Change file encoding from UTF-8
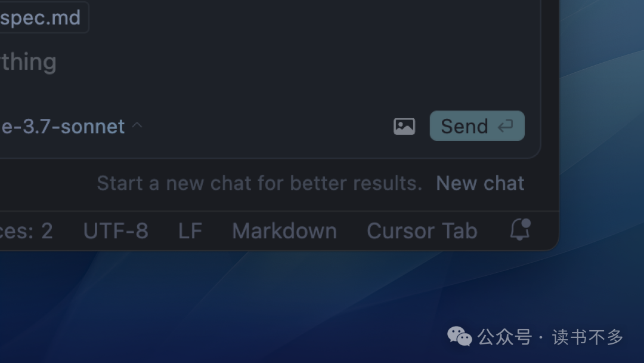The height and width of the screenshot is (363, 644). pos(116,230)
